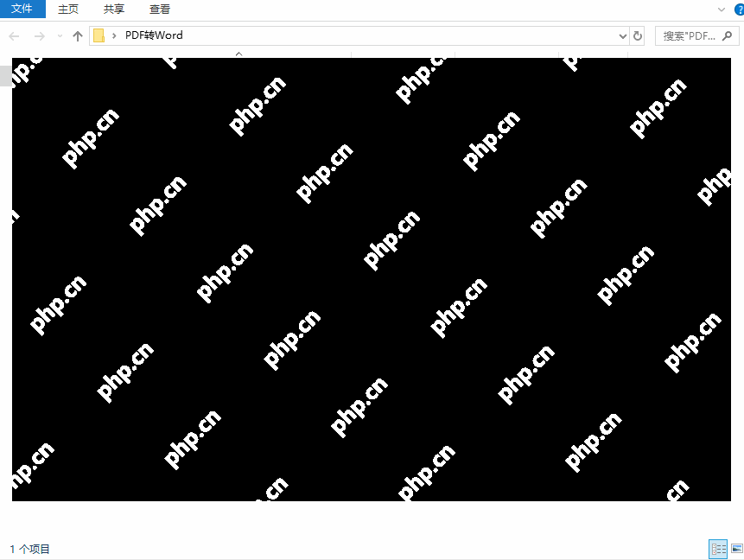Screen dimensions: 744x560
Task: Click the 1 个项目 status bar text
Action: tap(31, 549)
